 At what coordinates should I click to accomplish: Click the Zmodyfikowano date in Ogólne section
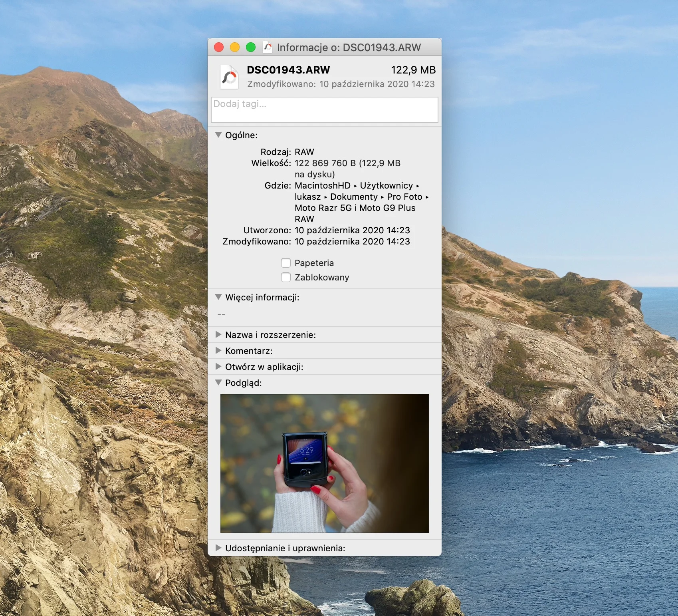(352, 241)
